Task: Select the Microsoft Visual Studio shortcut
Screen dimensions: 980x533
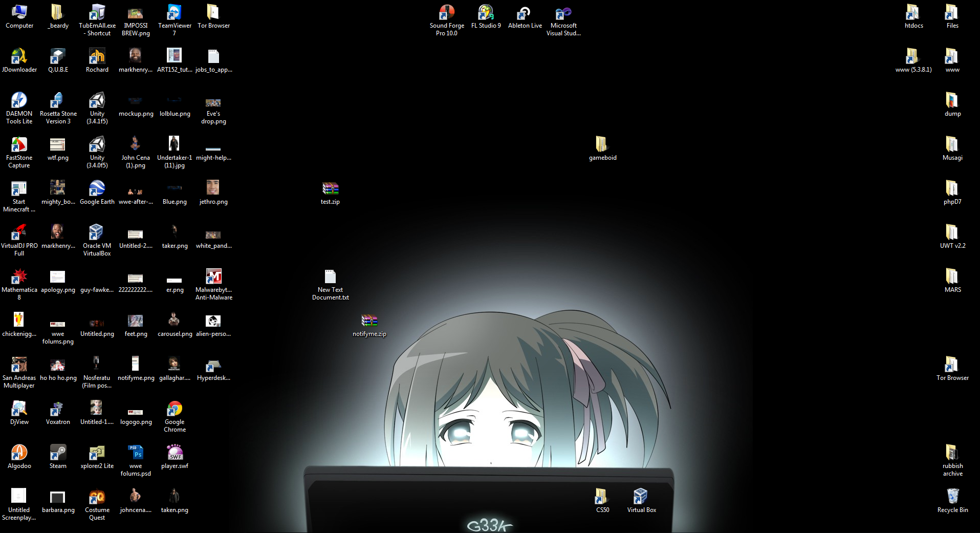Action: point(563,13)
